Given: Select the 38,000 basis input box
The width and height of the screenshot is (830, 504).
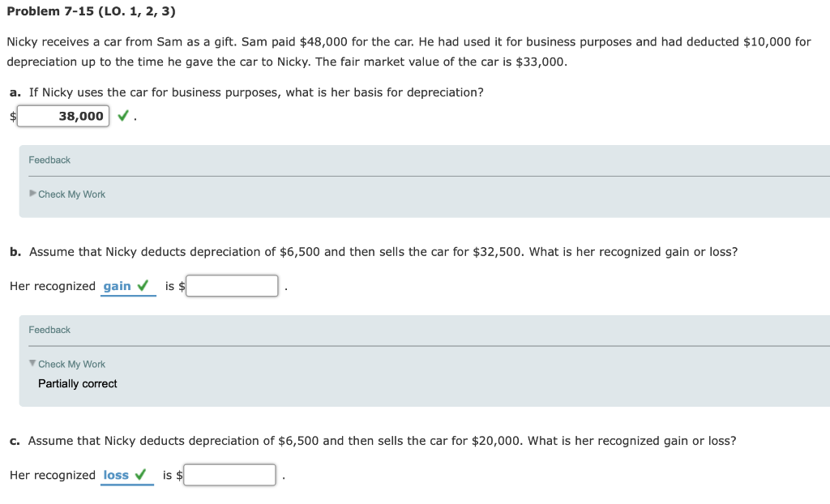Looking at the screenshot, I should (63, 116).
